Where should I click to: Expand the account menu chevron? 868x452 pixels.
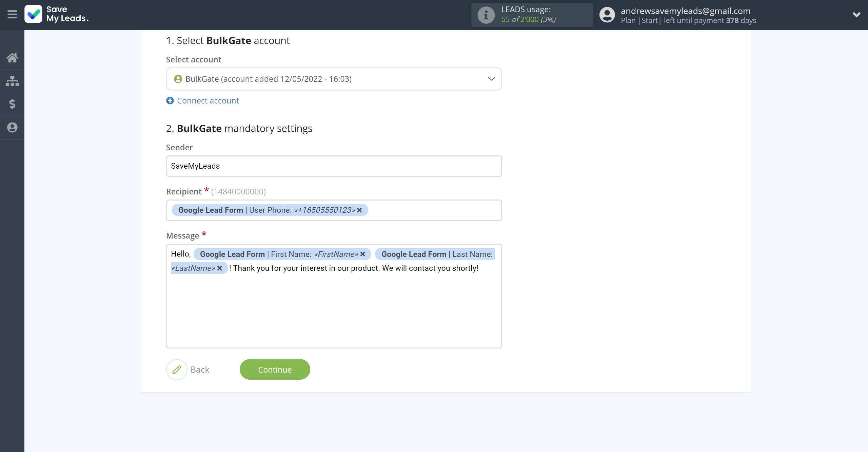[x=856, y=15]
